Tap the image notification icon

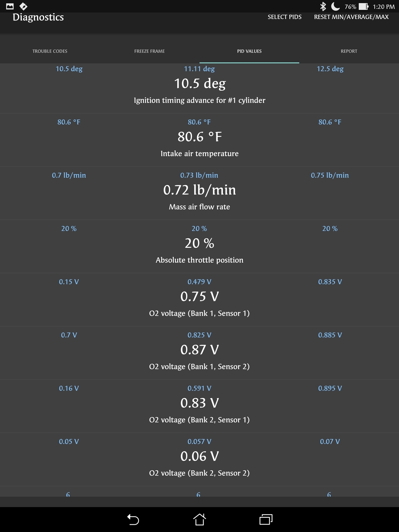pyautogui.click(x=10, y=6)
